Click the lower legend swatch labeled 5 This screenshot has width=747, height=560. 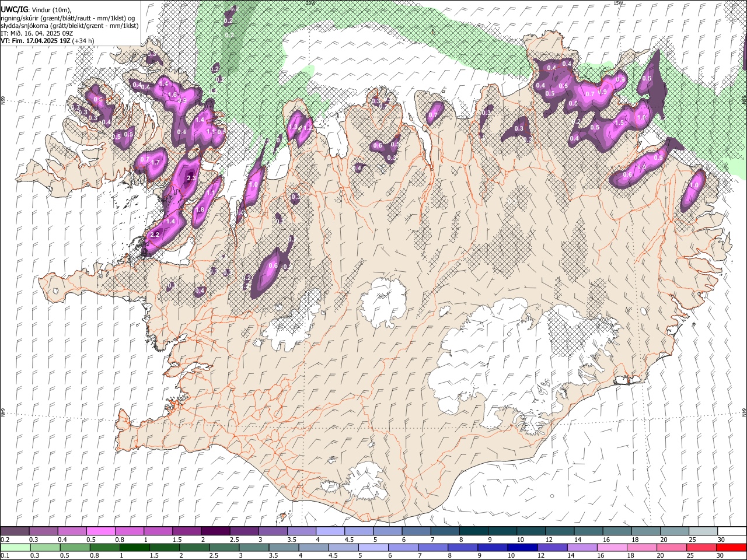tap(373, 547)
